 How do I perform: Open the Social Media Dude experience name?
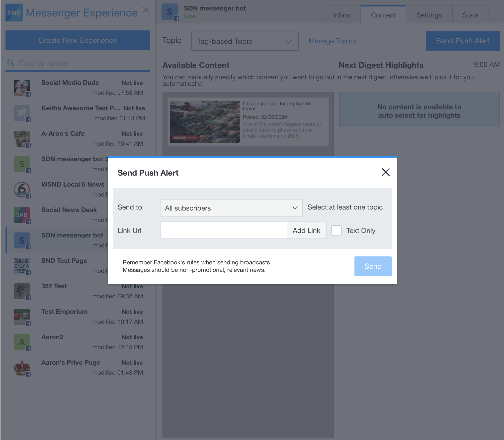70,83
